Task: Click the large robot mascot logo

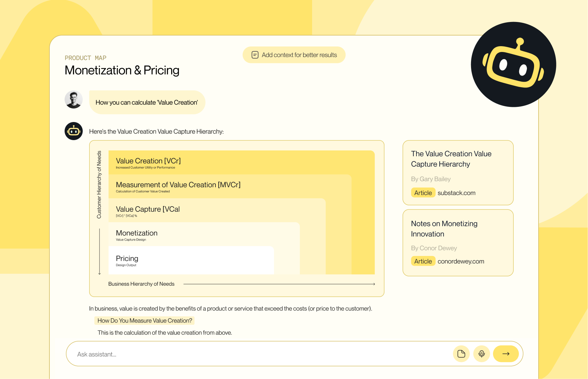Action: pyautogui.click(x=513, y=64)
